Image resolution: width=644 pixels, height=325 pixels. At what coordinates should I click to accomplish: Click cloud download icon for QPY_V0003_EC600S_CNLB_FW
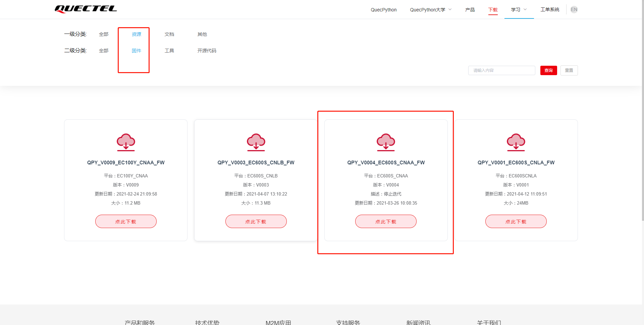[x=256, y=142]
